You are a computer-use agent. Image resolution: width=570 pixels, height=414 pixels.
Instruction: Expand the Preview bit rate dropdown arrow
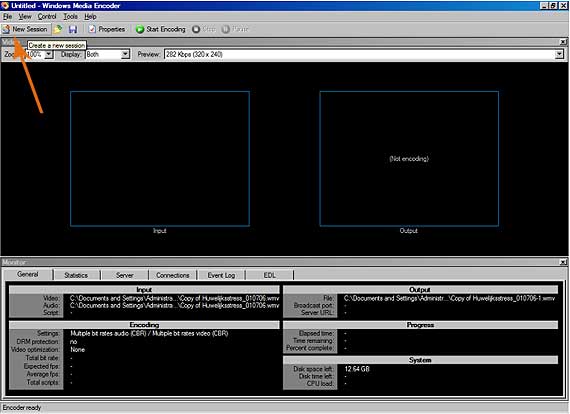(x=559, y=55)
